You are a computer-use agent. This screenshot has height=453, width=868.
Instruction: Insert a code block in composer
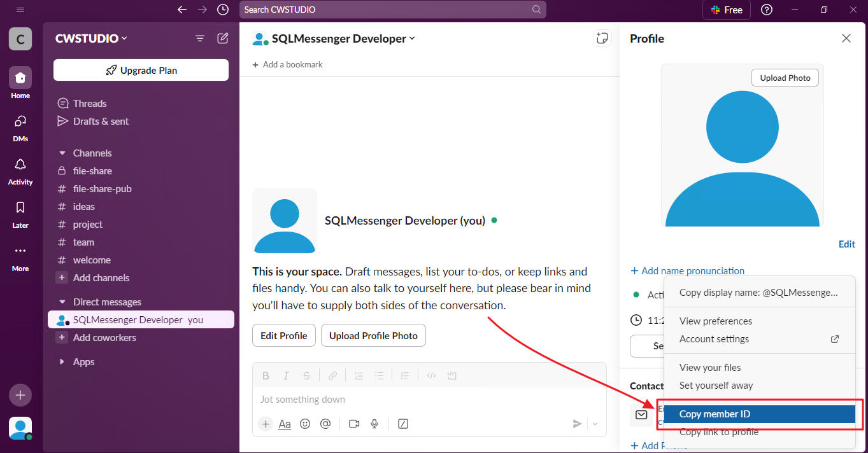click(x=452, y=375)
